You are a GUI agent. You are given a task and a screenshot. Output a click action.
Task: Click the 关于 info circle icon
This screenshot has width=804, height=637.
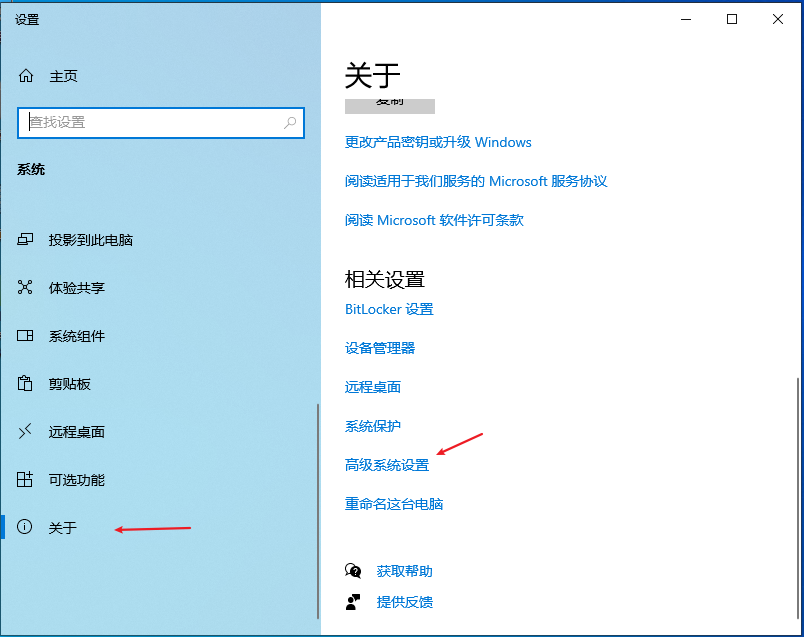coord(25,527)
